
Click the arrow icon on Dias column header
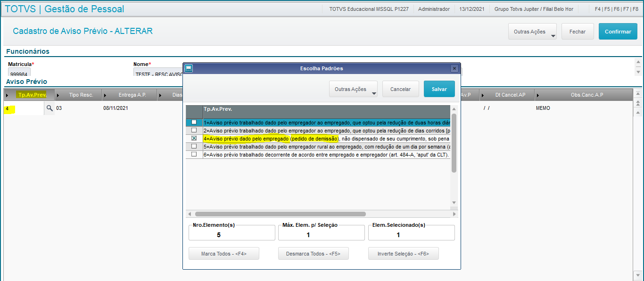click(161, 95)
